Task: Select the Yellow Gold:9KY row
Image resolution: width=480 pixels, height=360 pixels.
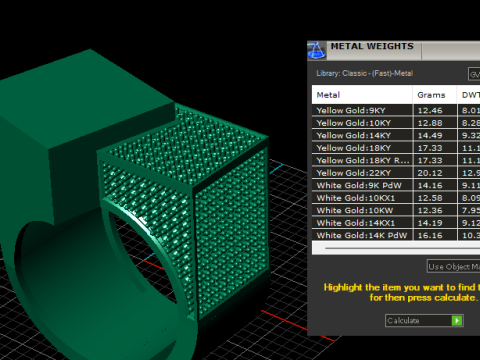Action: [x=396, y=111]
